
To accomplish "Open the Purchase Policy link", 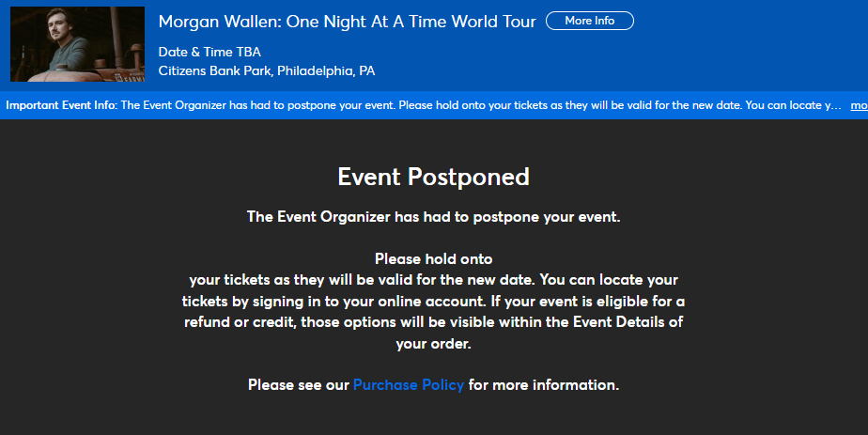I will (409, 384).
